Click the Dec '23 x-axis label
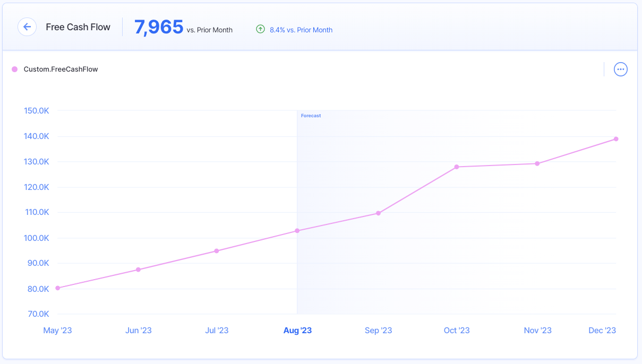The image size is (642, 364). 603,331
